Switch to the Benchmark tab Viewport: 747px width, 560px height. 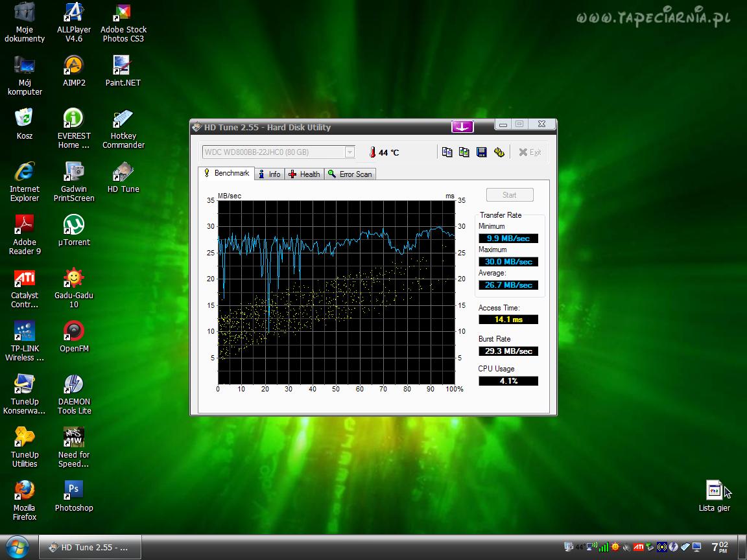pos(226,173)
